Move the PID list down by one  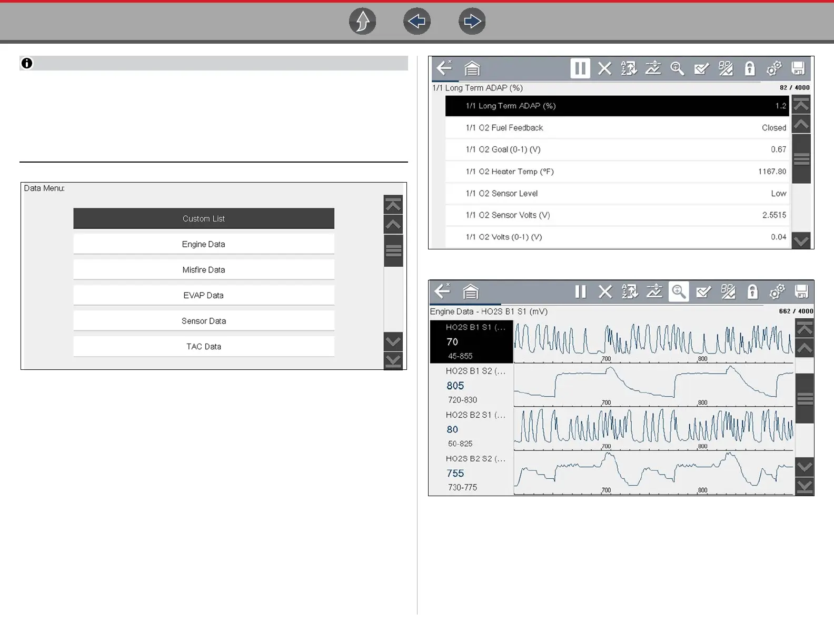click(801, 241)
